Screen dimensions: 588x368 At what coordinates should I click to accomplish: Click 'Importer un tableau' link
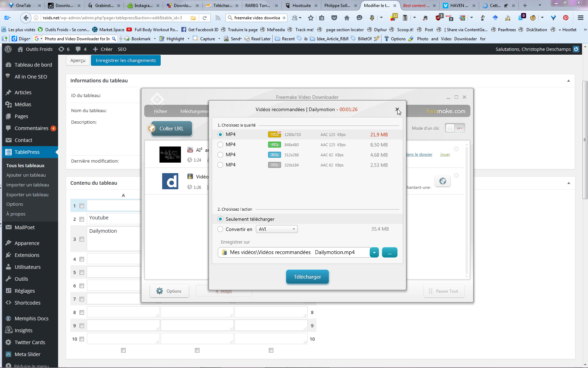point(28,185)
